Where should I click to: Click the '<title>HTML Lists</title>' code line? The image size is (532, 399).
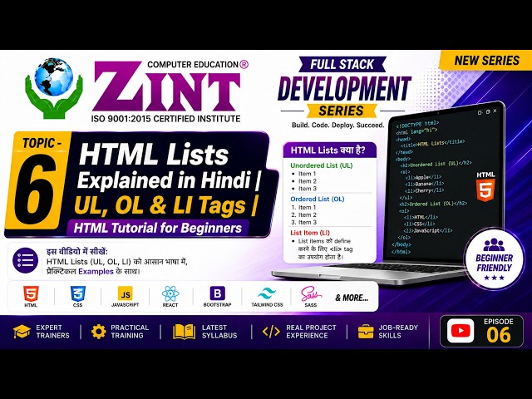coord(433,144)
